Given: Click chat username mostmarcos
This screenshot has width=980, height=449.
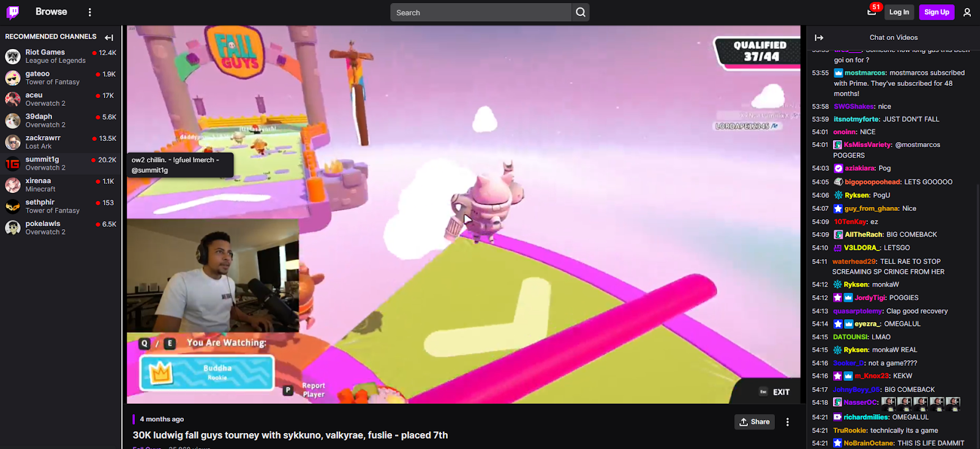Looking at the screenshot, I should point(865,73).
